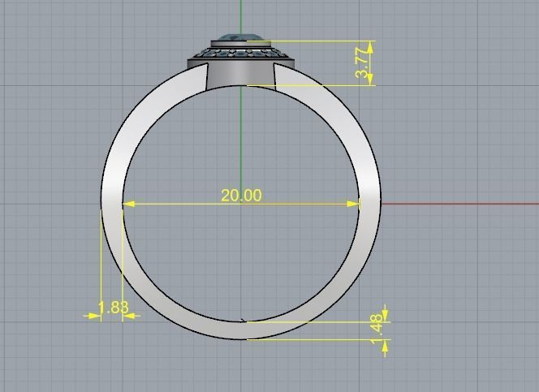
Task: Select the 20.00 inner diameter dimension text
Action: tap(241, 196)
